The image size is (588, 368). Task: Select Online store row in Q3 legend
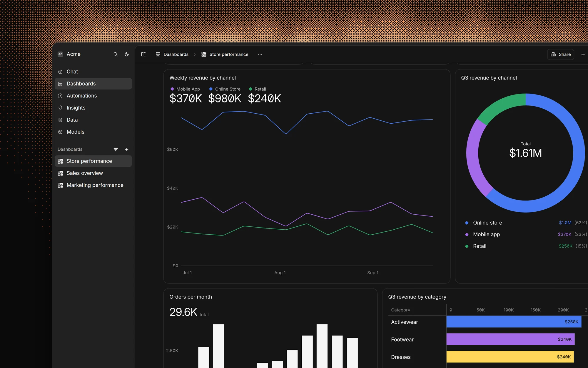point(526,223)
